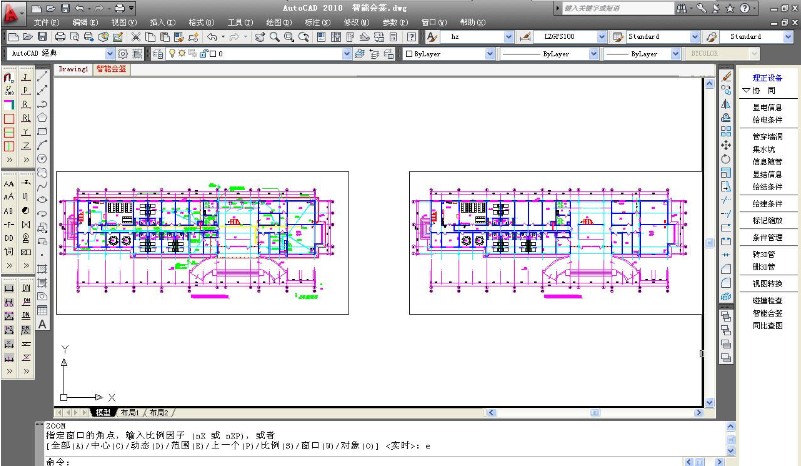Screen dimensions: 801x466
Task: Click Save in the standard toolbar
Action: [x=42, y=37]
